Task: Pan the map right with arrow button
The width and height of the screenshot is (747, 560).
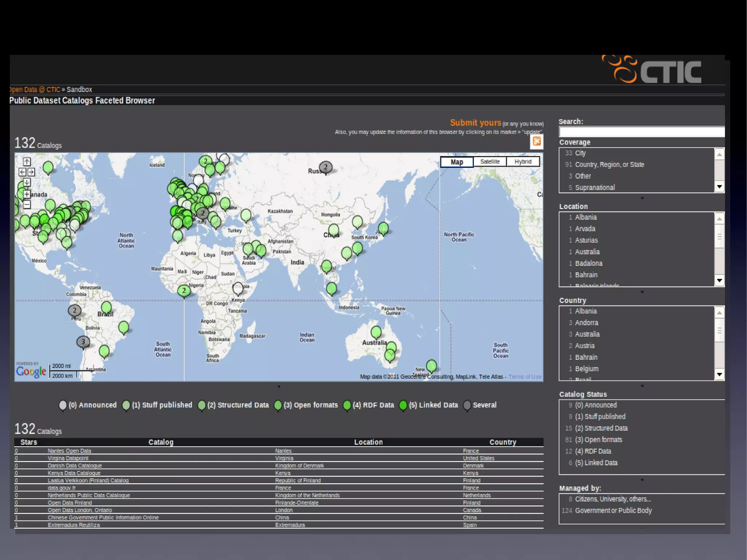Action: click(31, 172)
